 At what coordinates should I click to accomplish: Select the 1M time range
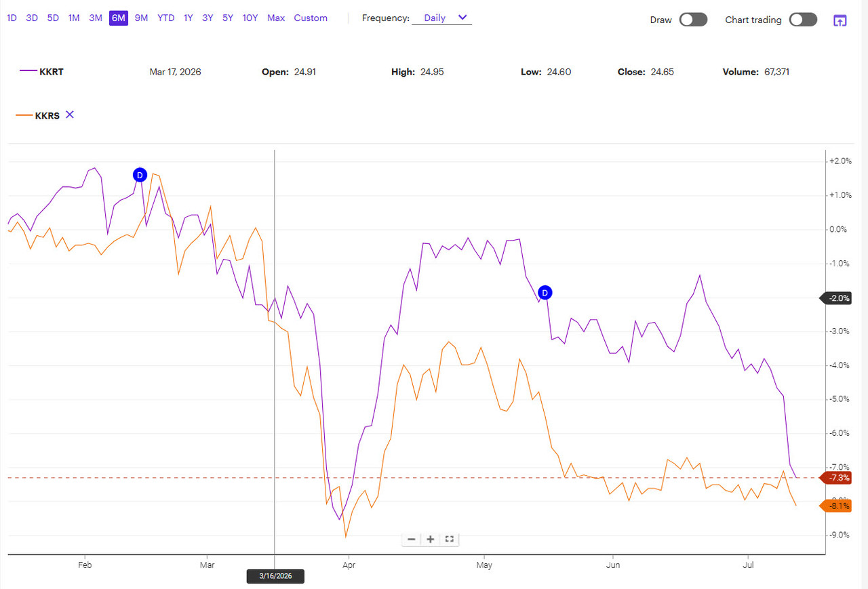74,18
